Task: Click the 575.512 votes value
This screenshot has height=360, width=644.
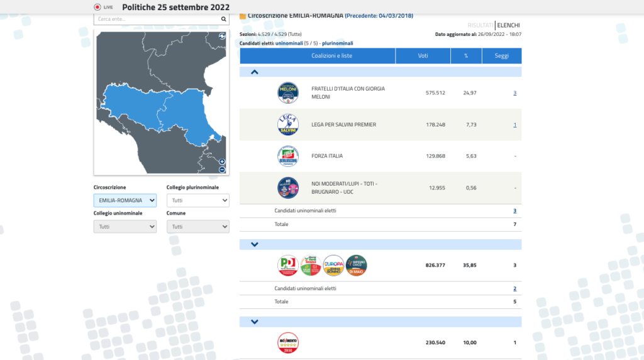Action: tap(435, 93)
